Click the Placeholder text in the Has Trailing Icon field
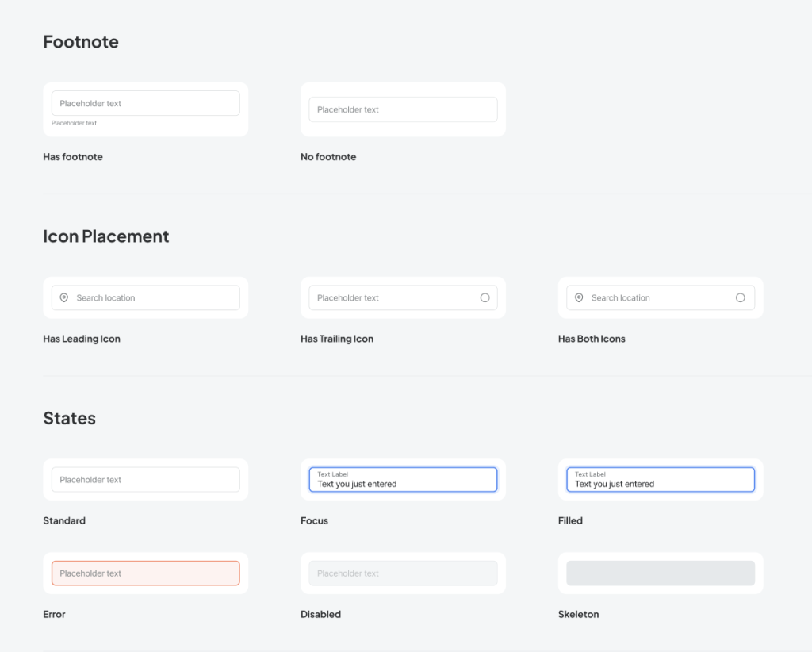Screen dimensions: 812x652 point(348,298)
